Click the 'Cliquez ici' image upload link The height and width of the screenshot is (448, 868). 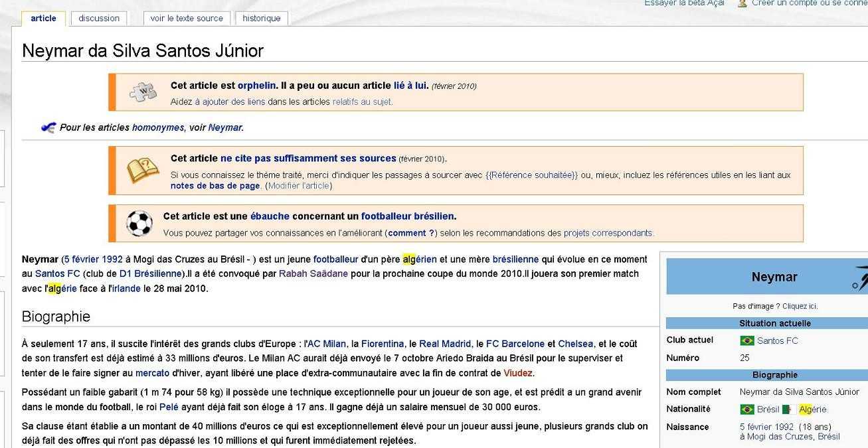(x=800, y=307)
